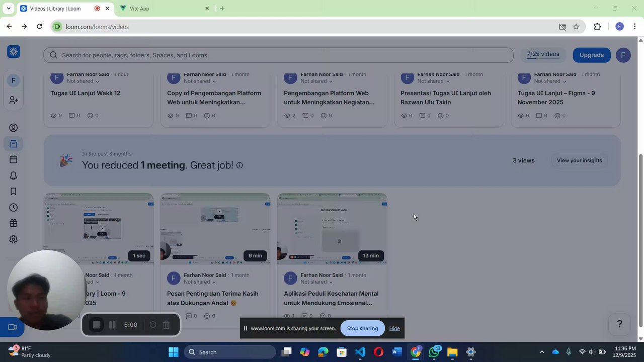Open WhatsApp from the taskbar
Viewport: 644px width, 362px height.
(x=434, y=352)
